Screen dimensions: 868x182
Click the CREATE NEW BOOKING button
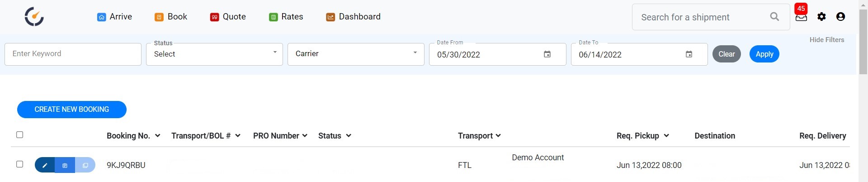click(72, 110)
